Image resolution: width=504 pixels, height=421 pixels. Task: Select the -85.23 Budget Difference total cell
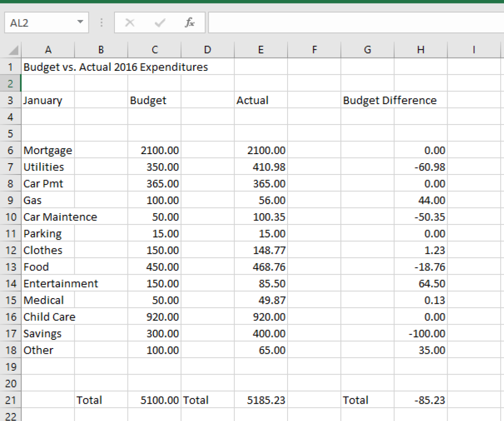tap(420, 400)
